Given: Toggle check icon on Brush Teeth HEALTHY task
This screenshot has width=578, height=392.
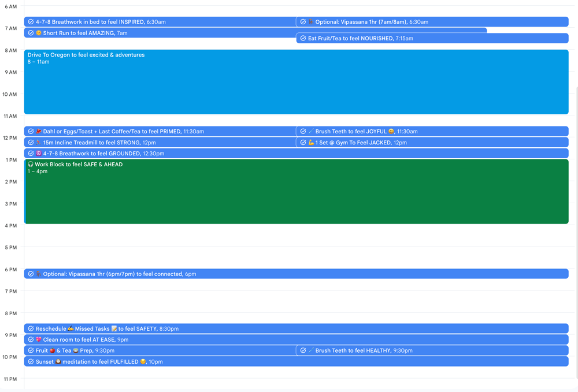Looking at the screenshot, I should (303, 350).
